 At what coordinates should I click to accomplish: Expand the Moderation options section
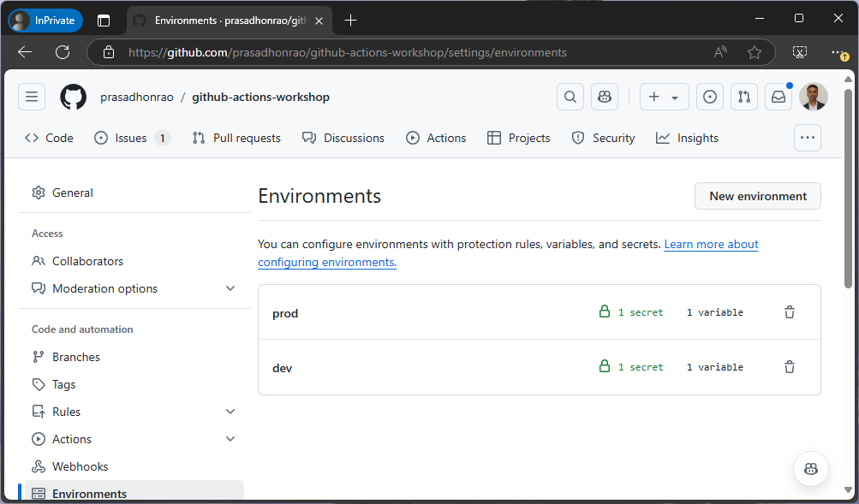(230, 288)
